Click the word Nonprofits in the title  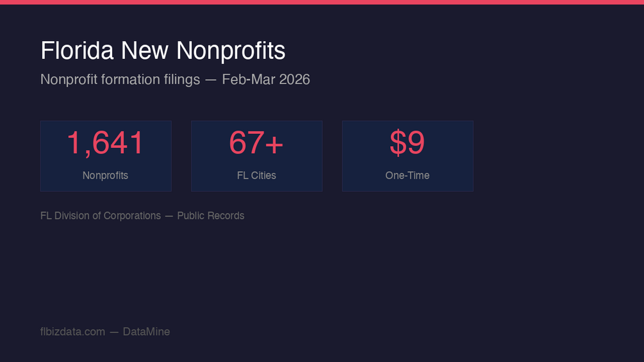[231, 52]
